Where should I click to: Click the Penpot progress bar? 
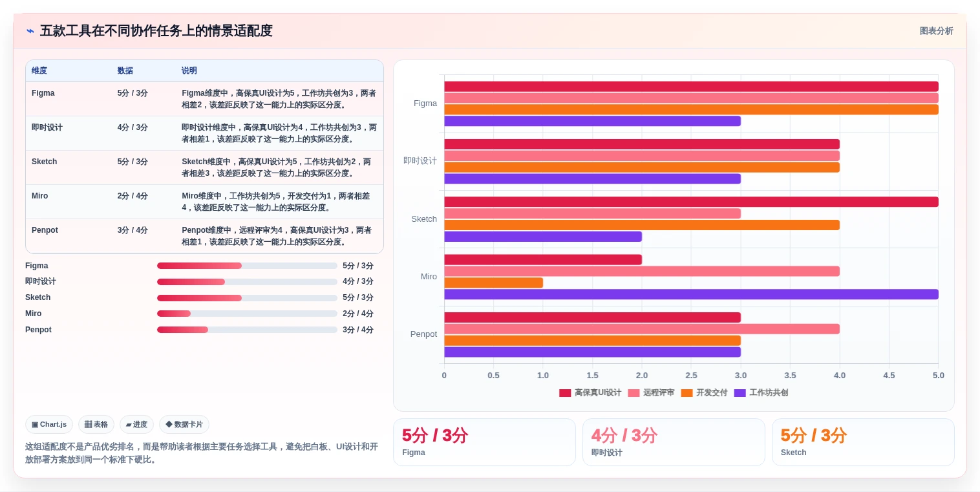pyautogui.click(x=247, y=330)
